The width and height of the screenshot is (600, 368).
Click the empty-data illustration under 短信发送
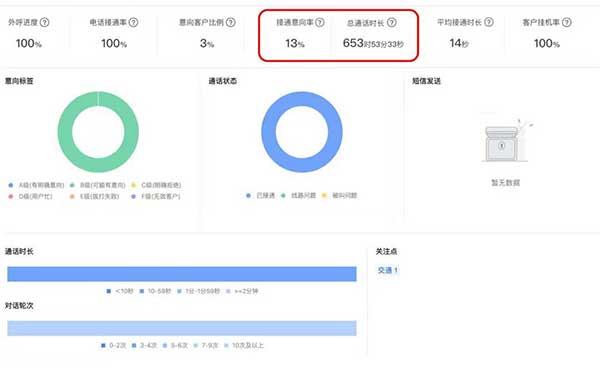[x=505, y=140]
